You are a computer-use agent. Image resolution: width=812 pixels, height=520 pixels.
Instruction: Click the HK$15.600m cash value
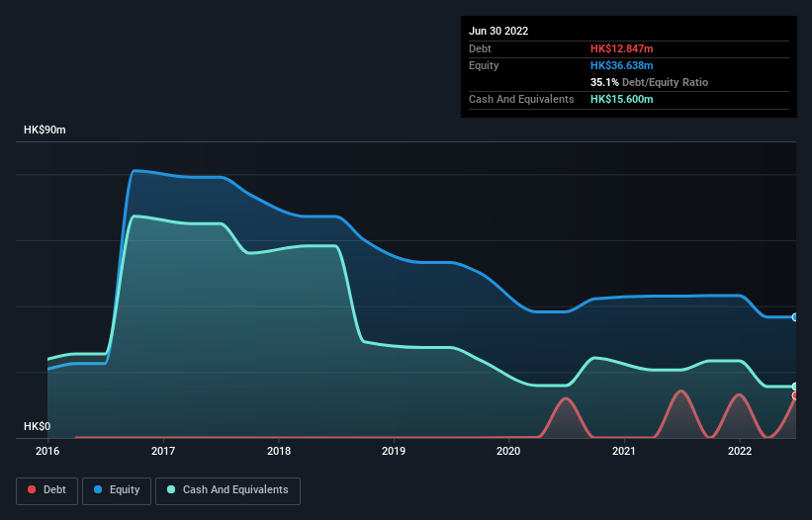(621, 99)
